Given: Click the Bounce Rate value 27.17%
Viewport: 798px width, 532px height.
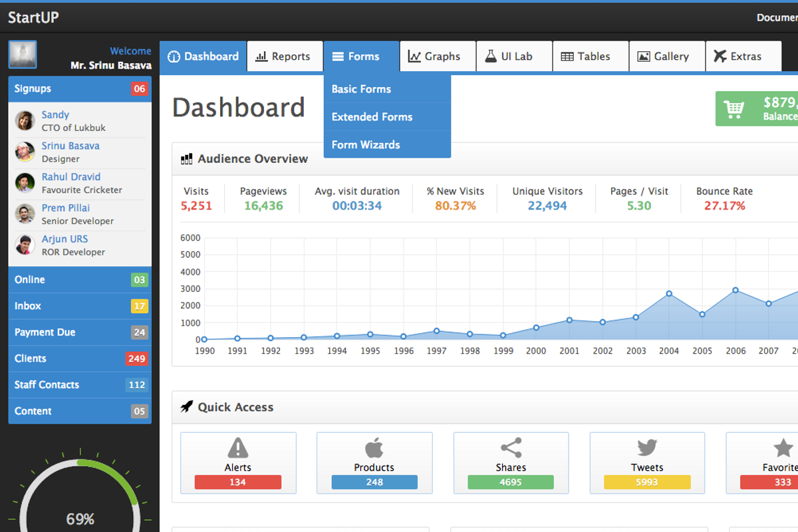Looking at the screenshot, I should tap(725, 206).
